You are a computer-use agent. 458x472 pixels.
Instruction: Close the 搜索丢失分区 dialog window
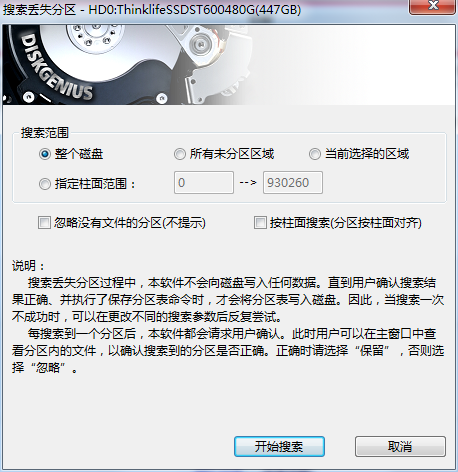tap(432, 6)
